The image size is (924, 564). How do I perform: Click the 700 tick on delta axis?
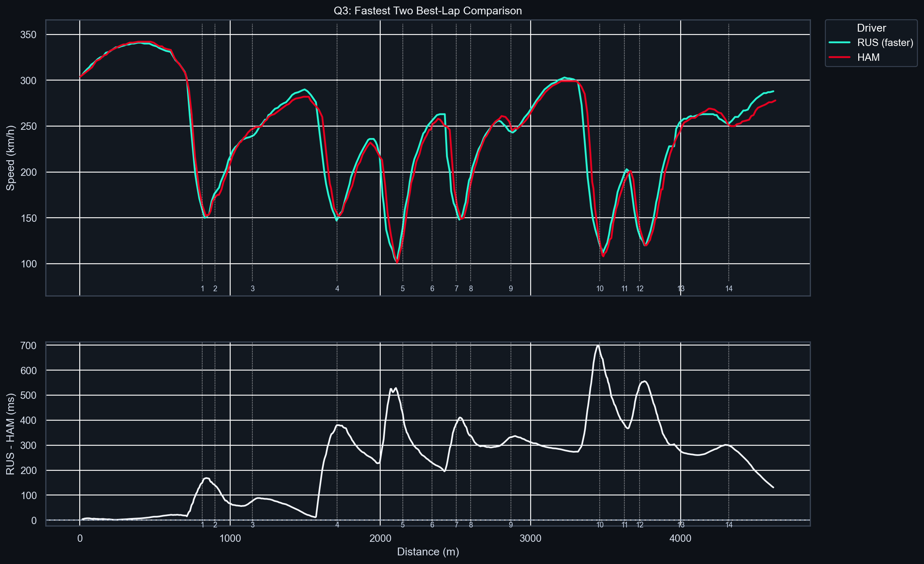28,346
